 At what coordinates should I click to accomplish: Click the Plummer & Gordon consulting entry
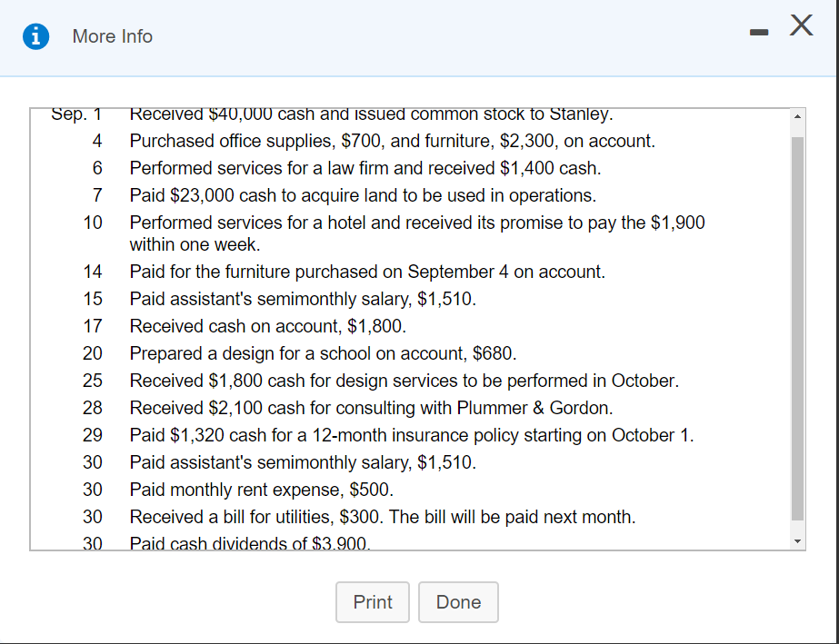(371, 408)
